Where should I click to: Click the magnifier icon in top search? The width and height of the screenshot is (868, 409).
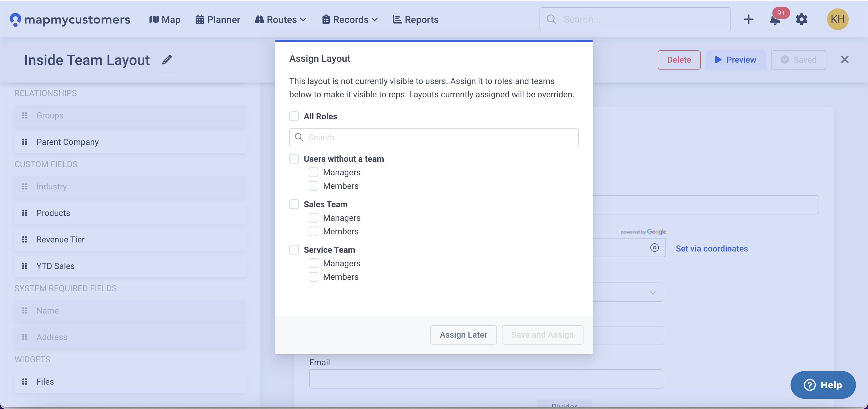[551, 19]
